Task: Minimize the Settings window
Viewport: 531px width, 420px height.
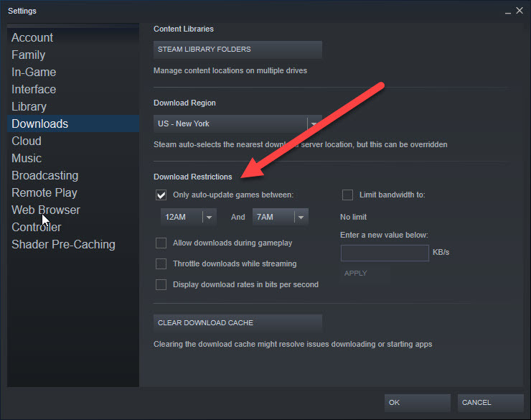Action: pos(507,11)
